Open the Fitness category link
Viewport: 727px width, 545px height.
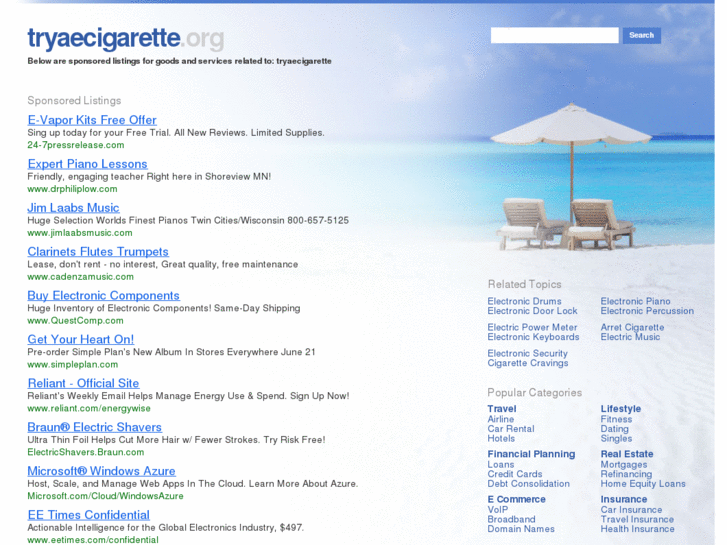click(616, 419)
